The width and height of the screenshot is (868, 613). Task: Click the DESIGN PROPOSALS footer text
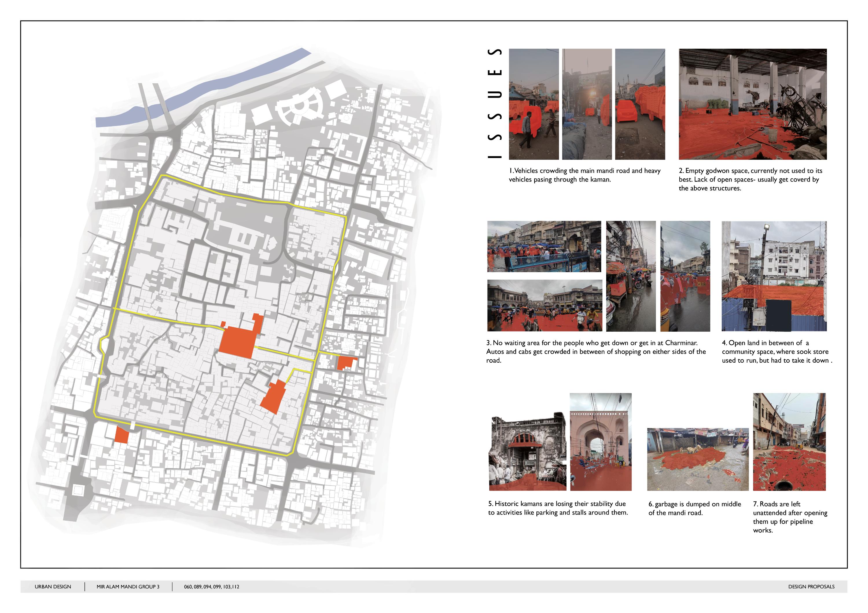[811, 587]
